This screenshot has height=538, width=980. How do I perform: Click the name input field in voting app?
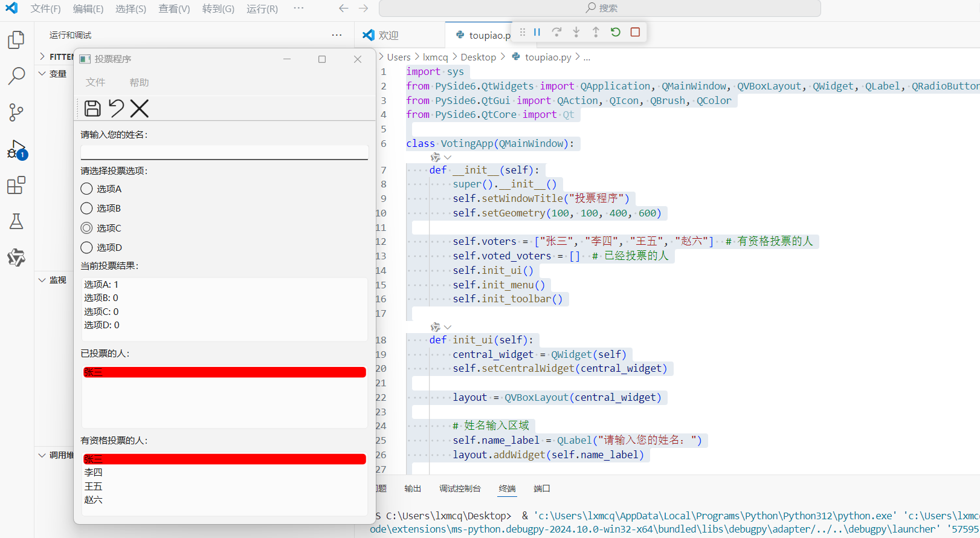point(224,152)
